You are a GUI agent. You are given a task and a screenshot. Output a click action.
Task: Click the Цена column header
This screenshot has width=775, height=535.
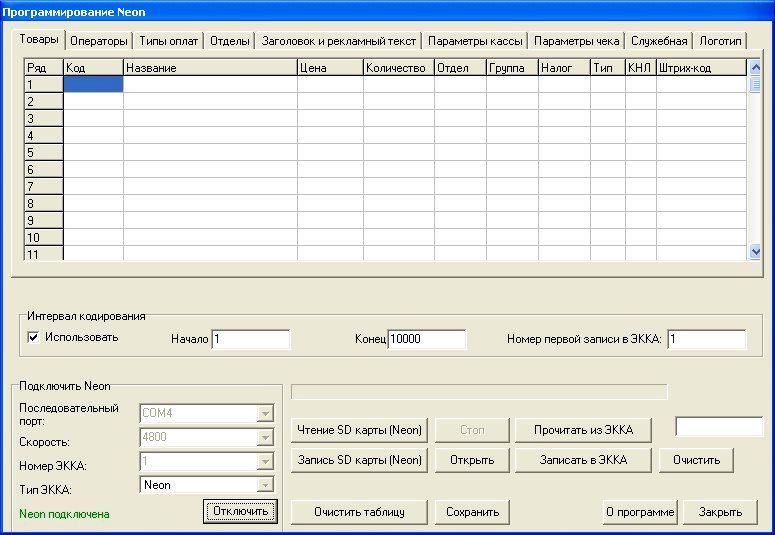[x=330, y=67]
